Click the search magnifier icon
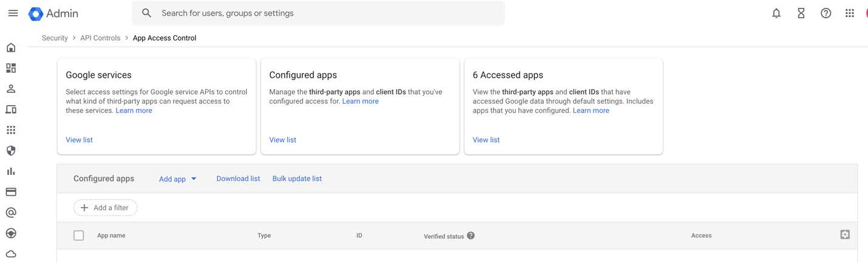Image resolution: width=868 pixels, height=263 pixels. click(146, 13)
